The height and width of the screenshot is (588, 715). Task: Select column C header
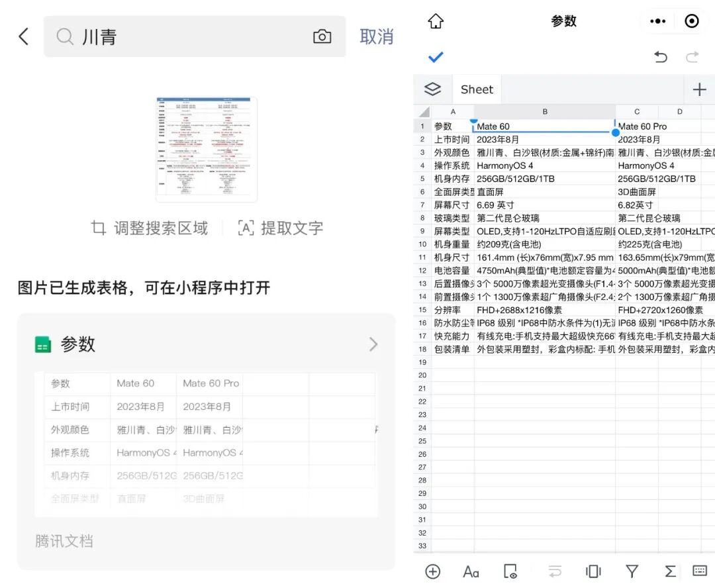(637, 112)
